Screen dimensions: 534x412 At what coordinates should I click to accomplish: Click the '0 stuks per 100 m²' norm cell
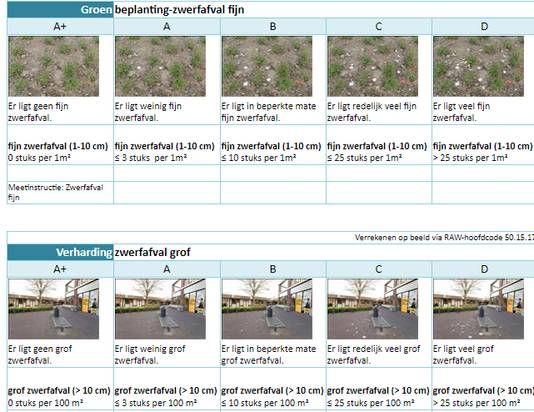[60, 389]
